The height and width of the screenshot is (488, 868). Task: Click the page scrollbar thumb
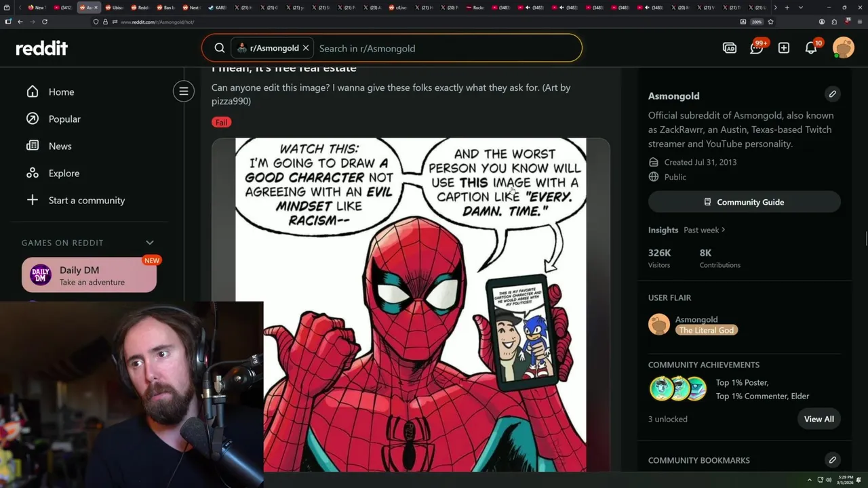pos(865,239)
